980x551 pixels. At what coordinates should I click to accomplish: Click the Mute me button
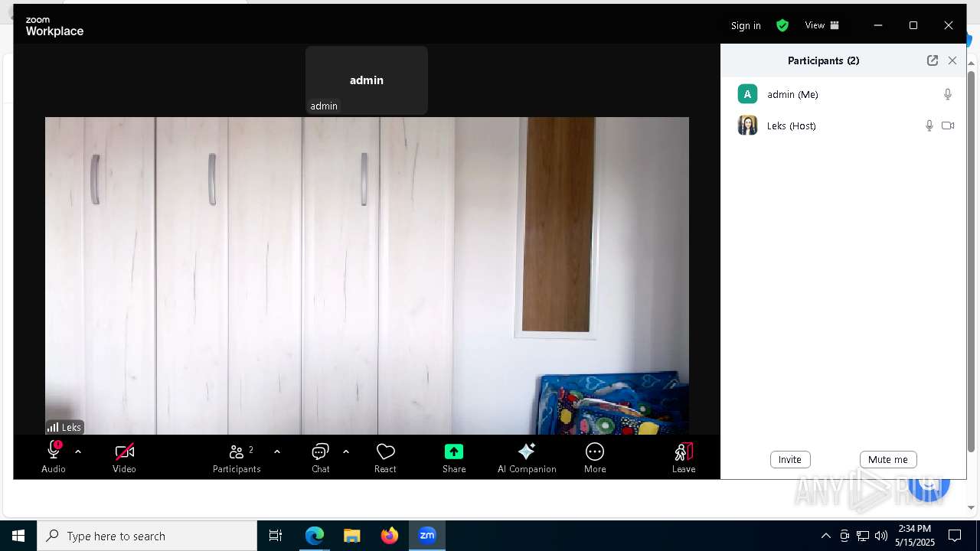888,459
